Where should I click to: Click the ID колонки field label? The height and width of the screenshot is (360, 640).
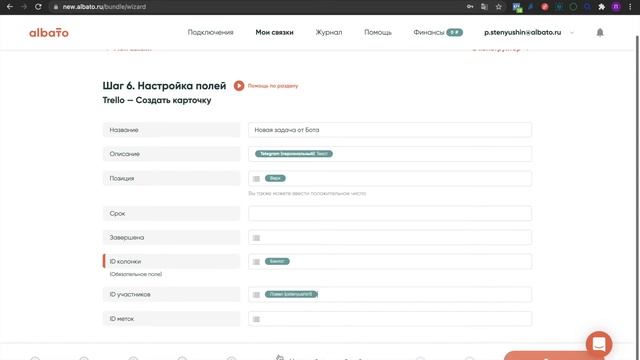point(171,261)
